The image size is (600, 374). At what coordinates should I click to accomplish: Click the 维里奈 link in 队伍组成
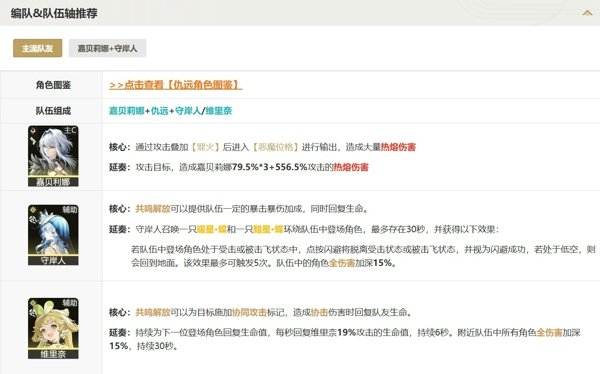[218, 111]
